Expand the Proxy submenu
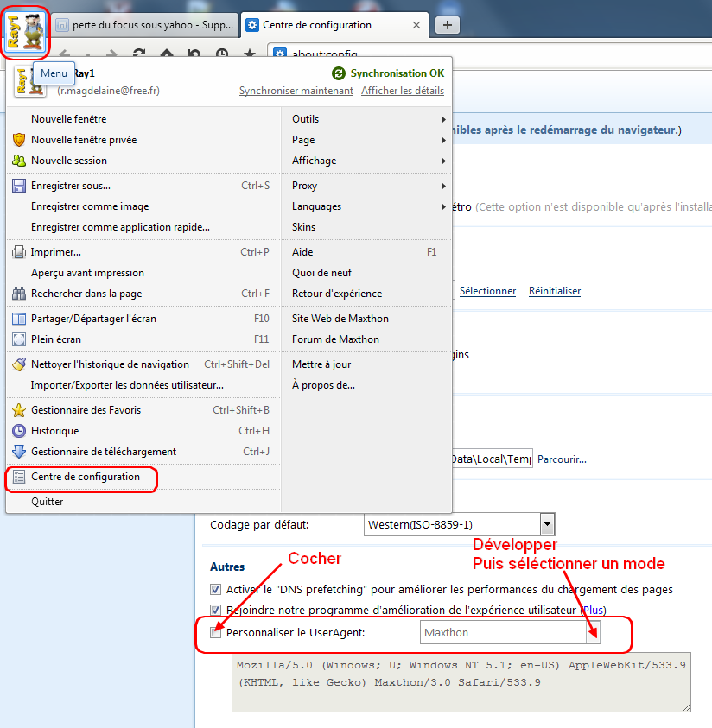The width and height of the screenshot is (712, 728). [x=368, y=186]
